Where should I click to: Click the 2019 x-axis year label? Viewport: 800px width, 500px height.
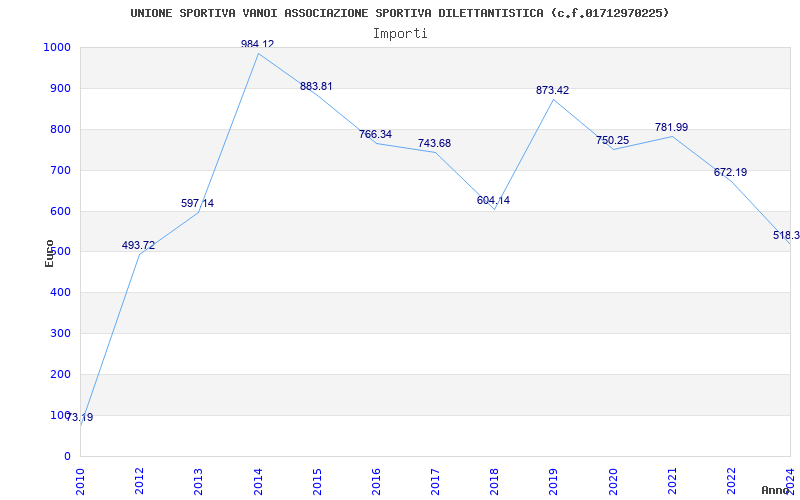[x=554, y=481]
